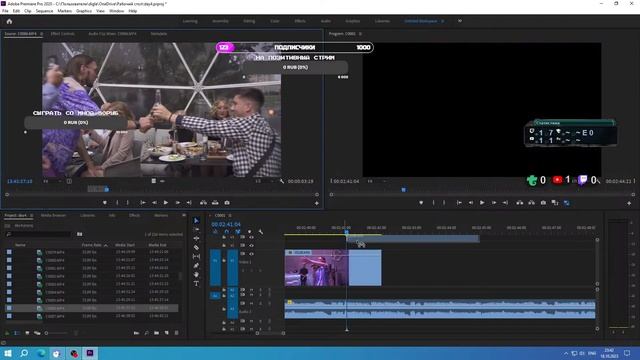Image resolution: width=640 pixels, height=360 pixels.
Task: Export a frame from the Source monitor
Action: tap(227, 202)
